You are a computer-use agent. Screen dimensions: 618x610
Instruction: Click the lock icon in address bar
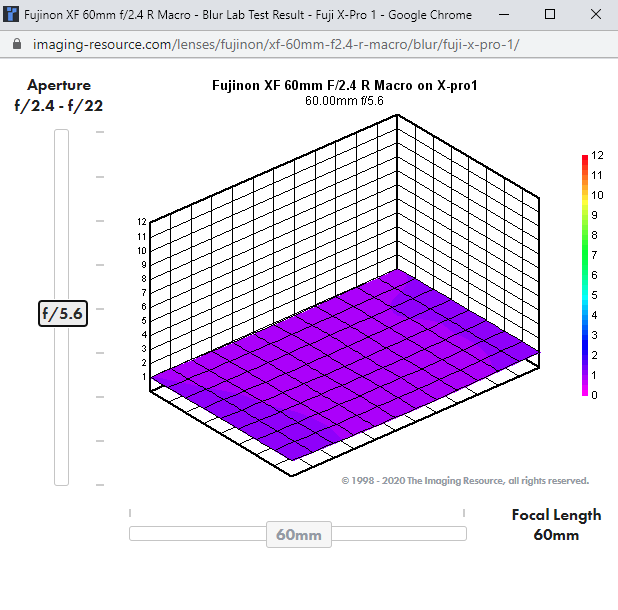(x=17, y=44)
